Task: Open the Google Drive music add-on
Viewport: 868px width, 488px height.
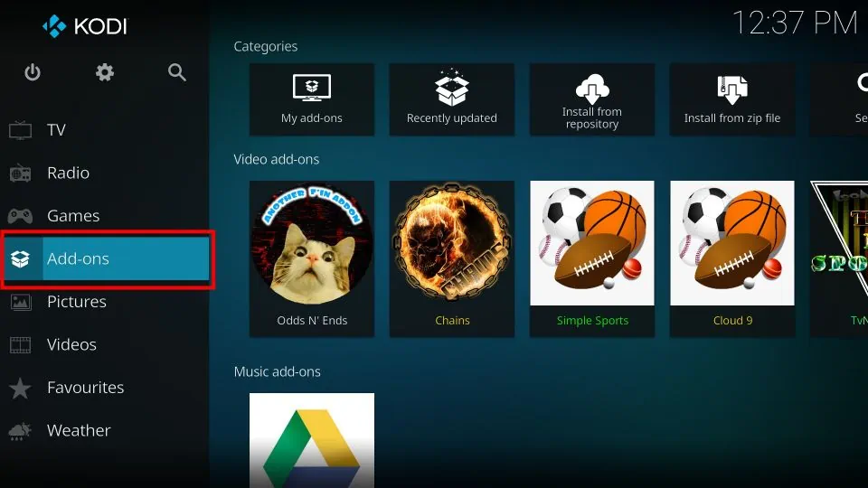Action: coord(312,440)
